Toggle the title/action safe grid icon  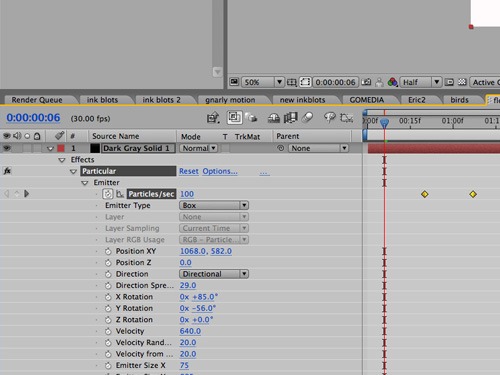tap(292, 82)
